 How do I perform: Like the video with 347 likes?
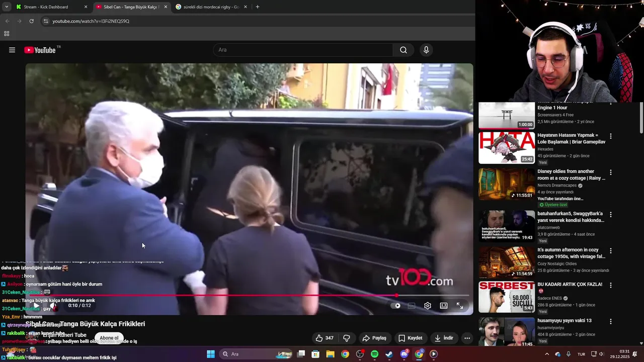click(x=324, y=338)
